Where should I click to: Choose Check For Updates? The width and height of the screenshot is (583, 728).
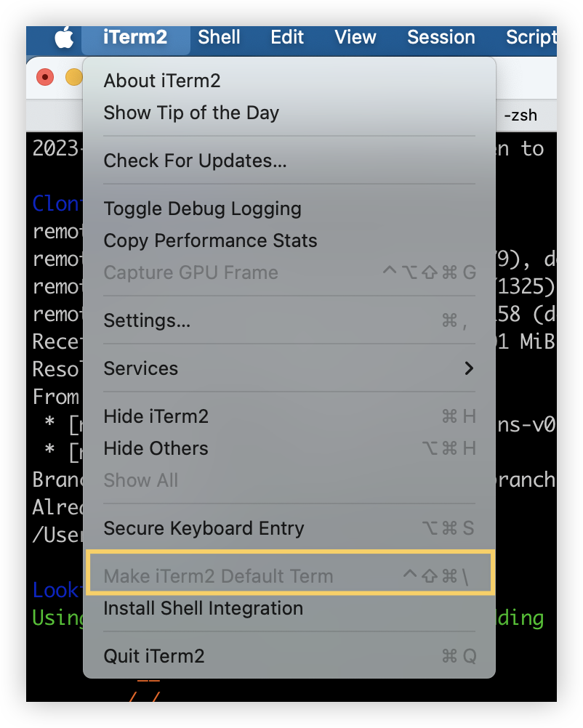[195, 161]
